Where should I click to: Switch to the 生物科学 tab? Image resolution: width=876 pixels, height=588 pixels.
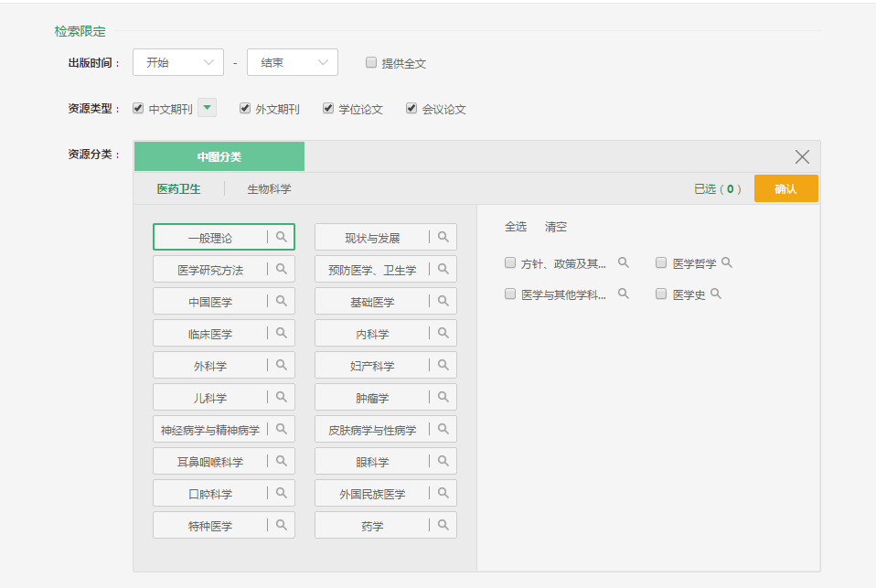pyautogui.click(x=269, y=189)
